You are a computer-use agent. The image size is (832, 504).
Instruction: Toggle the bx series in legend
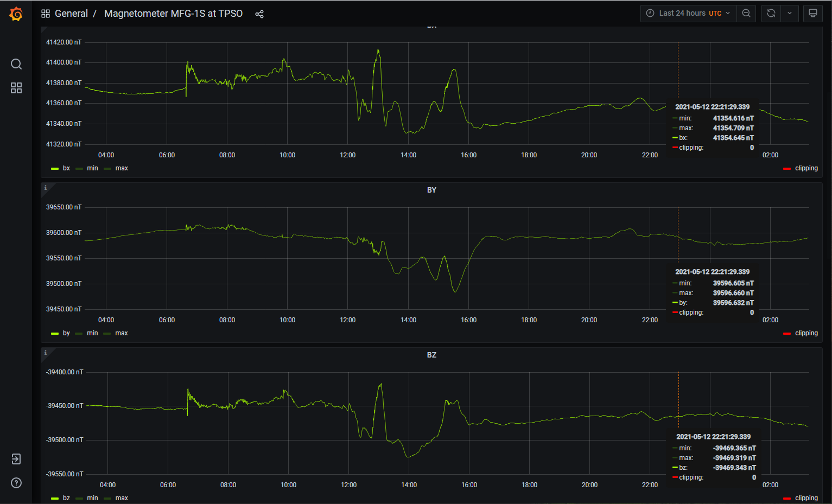[66, 168]
